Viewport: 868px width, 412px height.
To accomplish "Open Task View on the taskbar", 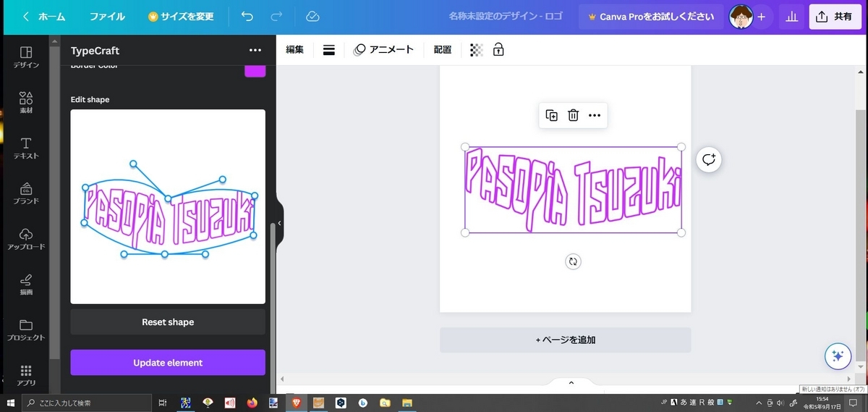I will [x=163, y=403].
